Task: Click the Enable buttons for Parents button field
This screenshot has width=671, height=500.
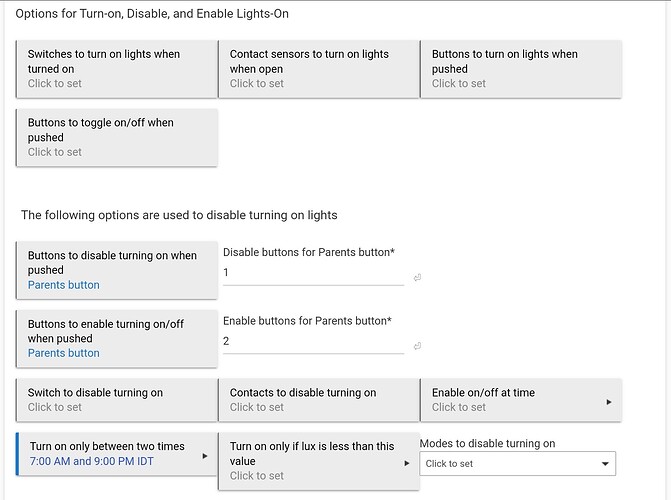Action: tap(313, 342)
